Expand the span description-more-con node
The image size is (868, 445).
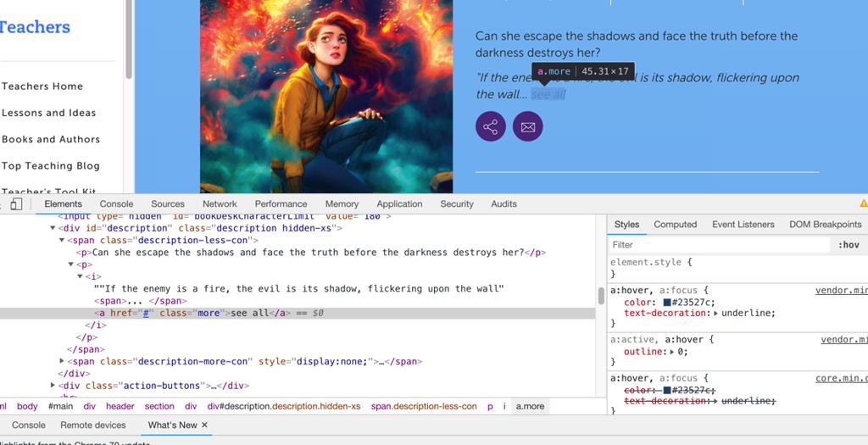[x=62, y=361]
